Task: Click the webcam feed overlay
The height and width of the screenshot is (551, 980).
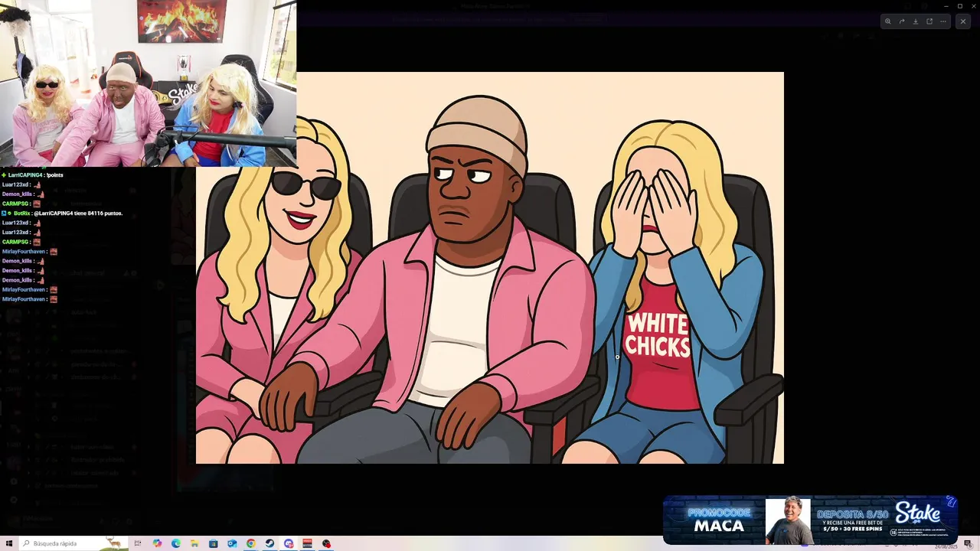Action: click(148, 83)
